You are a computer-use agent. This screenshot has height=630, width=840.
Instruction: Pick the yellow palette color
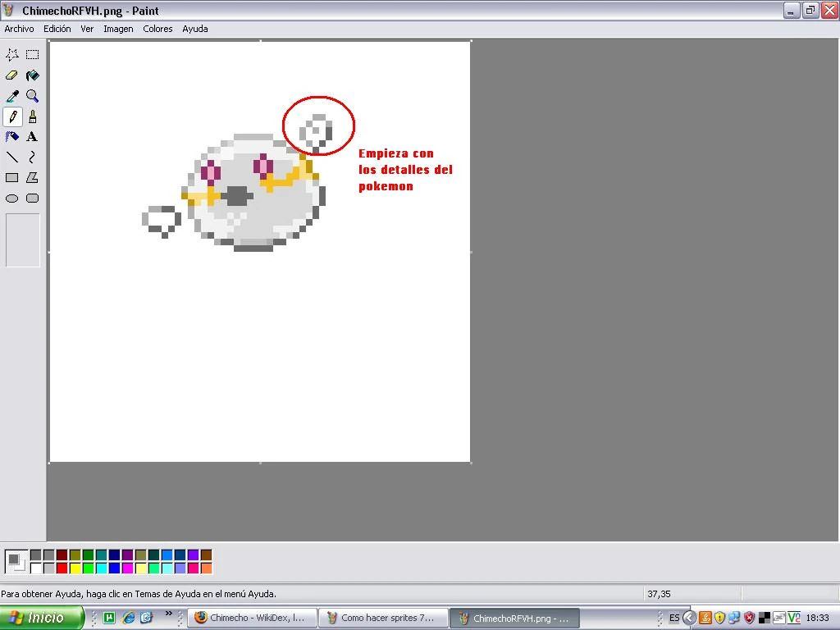coord(75,568)
